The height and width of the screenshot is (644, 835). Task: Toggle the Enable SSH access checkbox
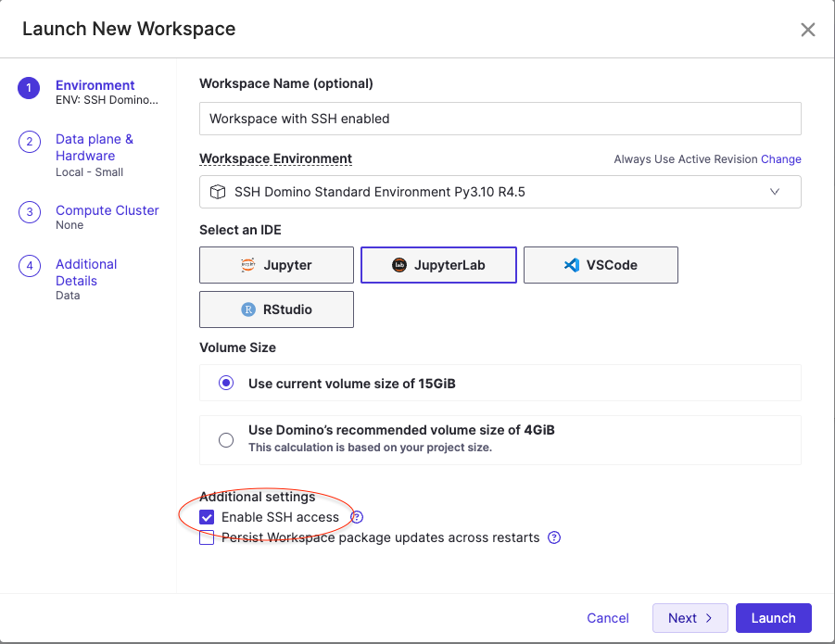tap(207, 517)
